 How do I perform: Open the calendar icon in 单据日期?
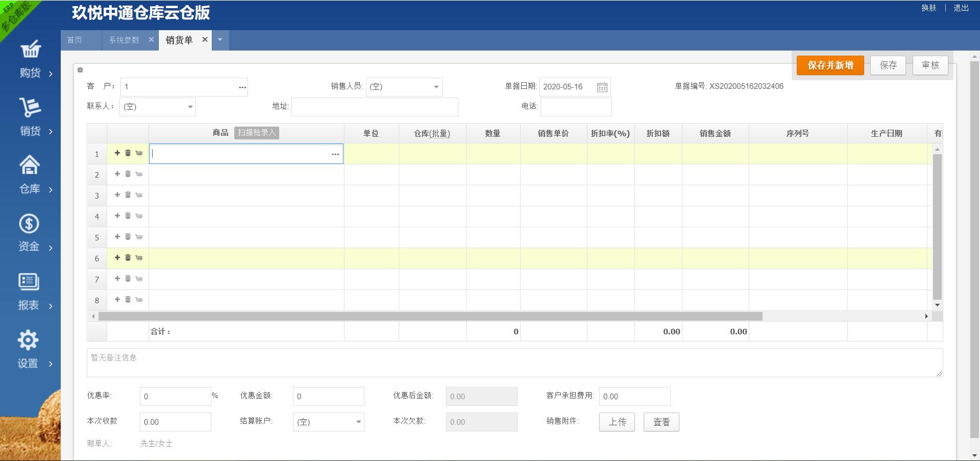602,87
